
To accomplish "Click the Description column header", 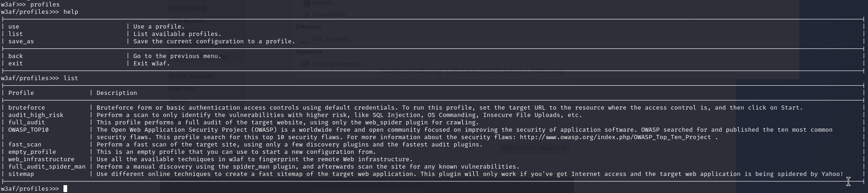I will tap(117, 93).
